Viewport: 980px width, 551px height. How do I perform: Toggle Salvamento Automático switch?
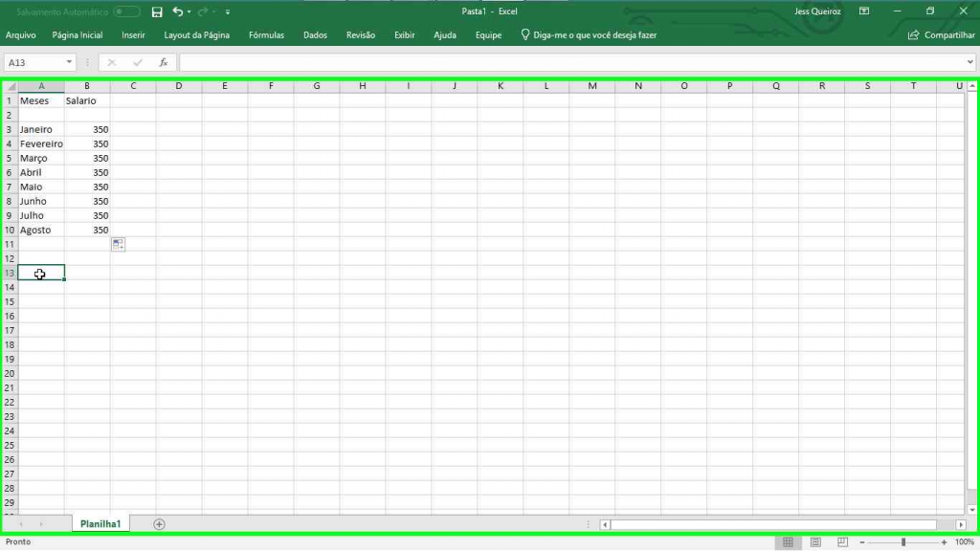pos(127,11)
